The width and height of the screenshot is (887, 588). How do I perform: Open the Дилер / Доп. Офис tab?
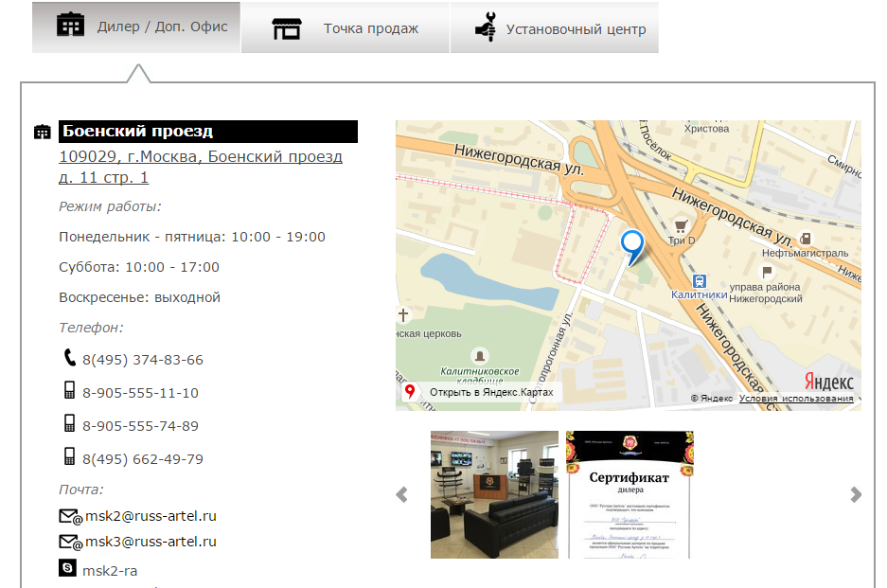point(136,27)
